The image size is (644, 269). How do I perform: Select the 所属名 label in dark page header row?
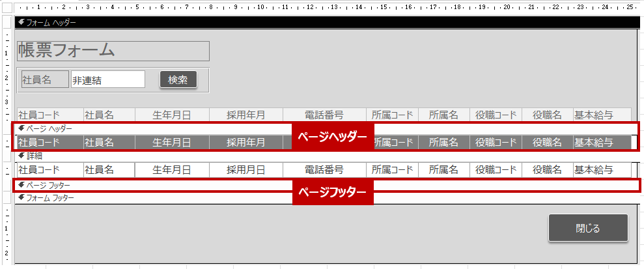pyautogui.click(x=443, y=142)
